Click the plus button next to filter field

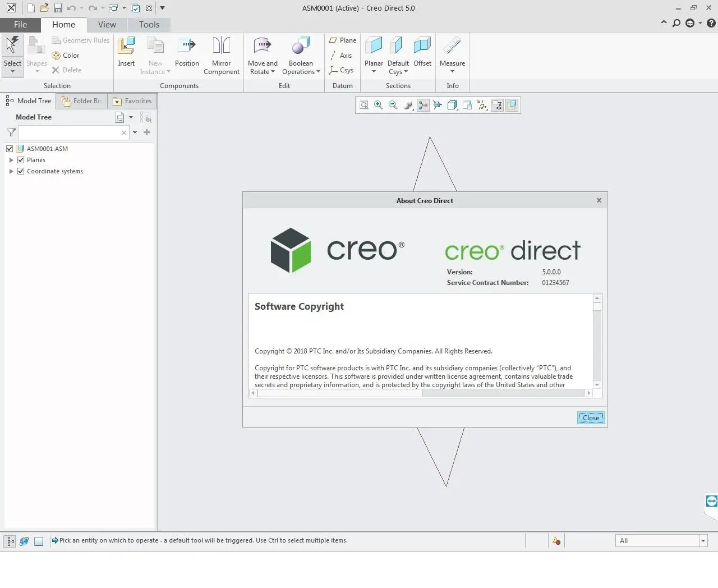point(147,132)
